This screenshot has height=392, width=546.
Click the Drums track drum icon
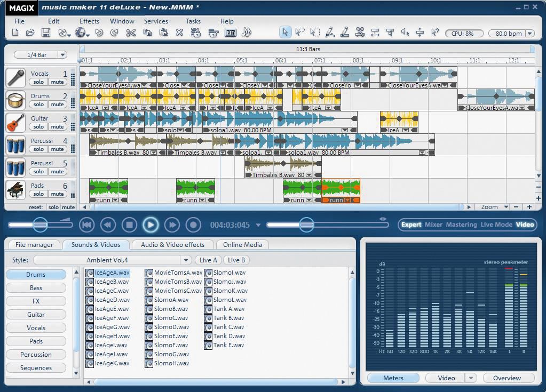click(15, 100)
